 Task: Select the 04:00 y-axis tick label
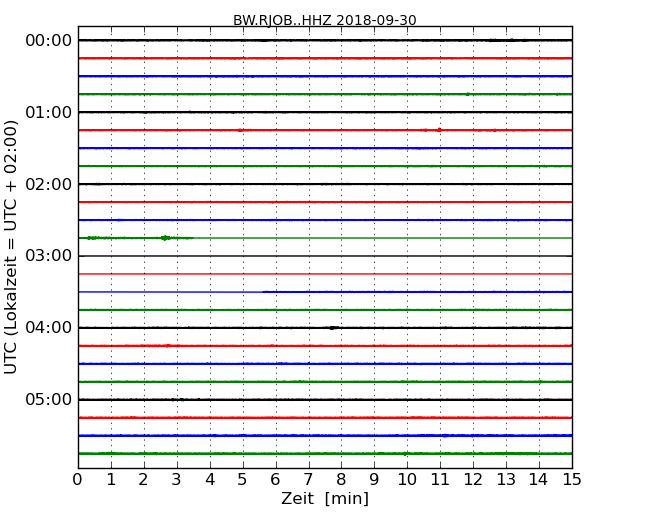point(49,327)
